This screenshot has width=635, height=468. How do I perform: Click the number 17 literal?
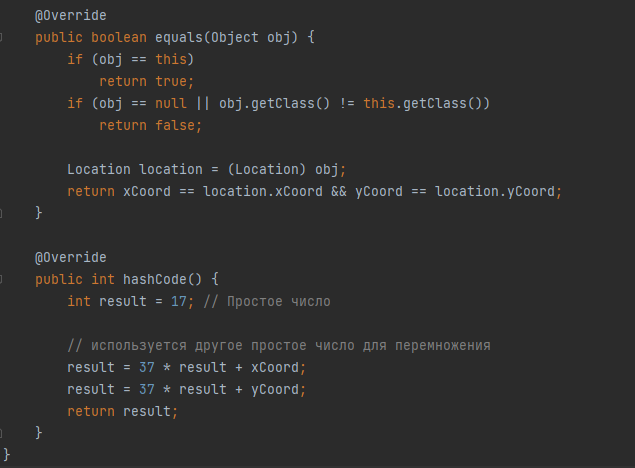[179, 301]
